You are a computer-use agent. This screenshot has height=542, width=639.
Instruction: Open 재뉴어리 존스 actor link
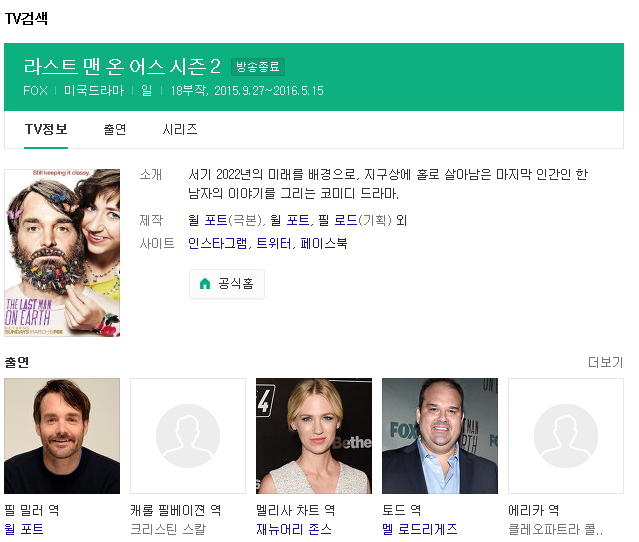click(294, 529)
